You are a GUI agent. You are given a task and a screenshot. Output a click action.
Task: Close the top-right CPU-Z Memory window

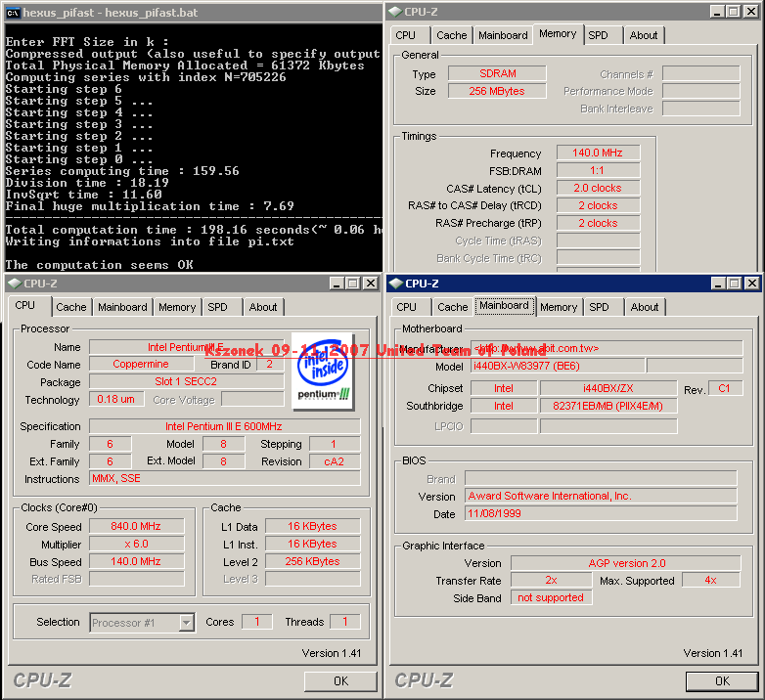pos(751,12)
